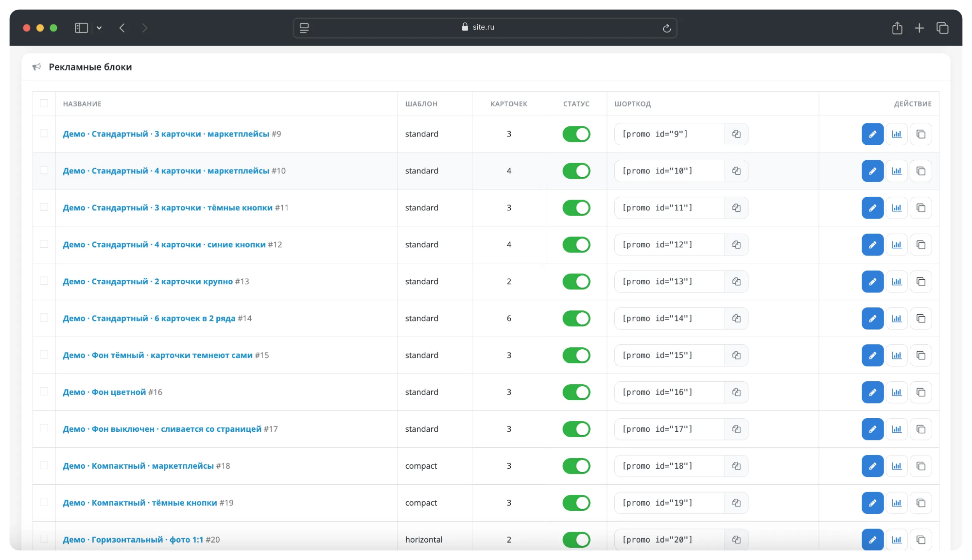Toggle the Safari sidebar

coord(81,28)
